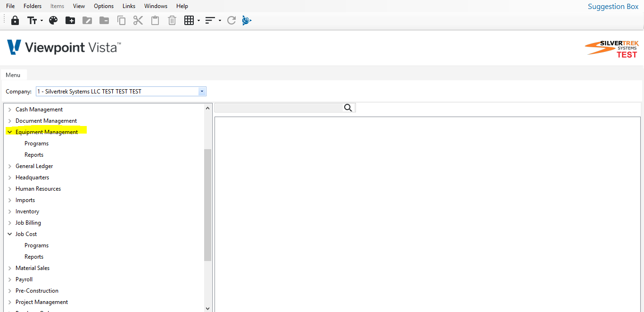Screen dimensions: 644x312
Task: Expand the Material Sales node
Action: click(9, 268)
